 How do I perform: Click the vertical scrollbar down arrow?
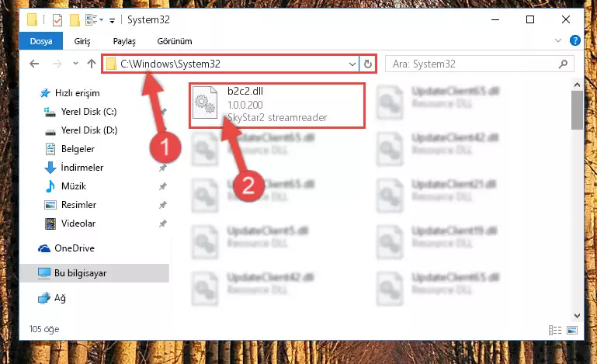(x=577, y=316)
